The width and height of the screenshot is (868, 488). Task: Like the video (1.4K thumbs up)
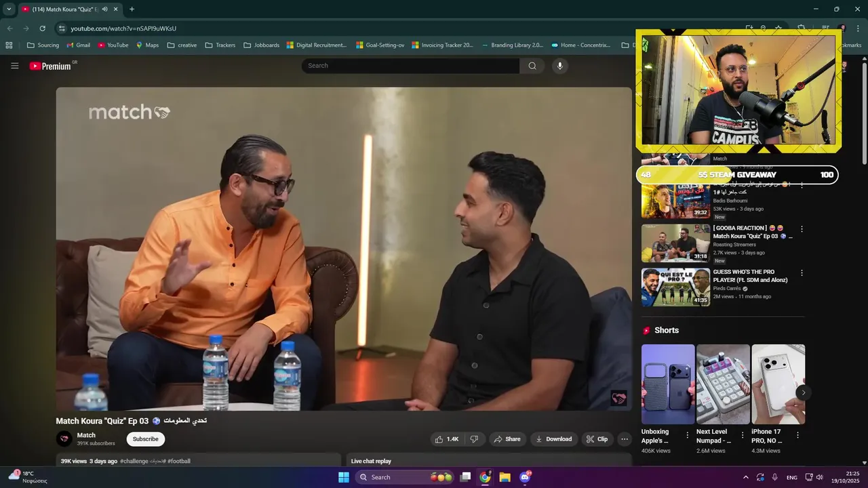[447, 439]
